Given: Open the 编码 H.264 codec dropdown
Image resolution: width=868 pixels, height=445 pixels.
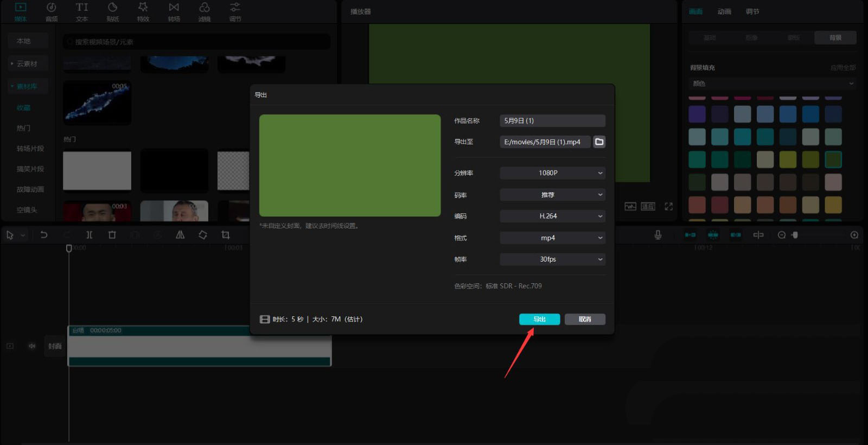Looking at the screenshot, I should (x=552, y=216).
